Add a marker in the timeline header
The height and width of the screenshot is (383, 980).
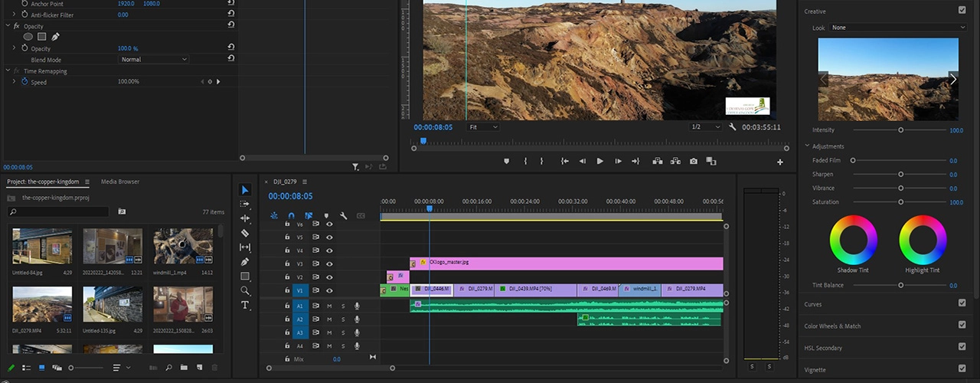[326, 216]
